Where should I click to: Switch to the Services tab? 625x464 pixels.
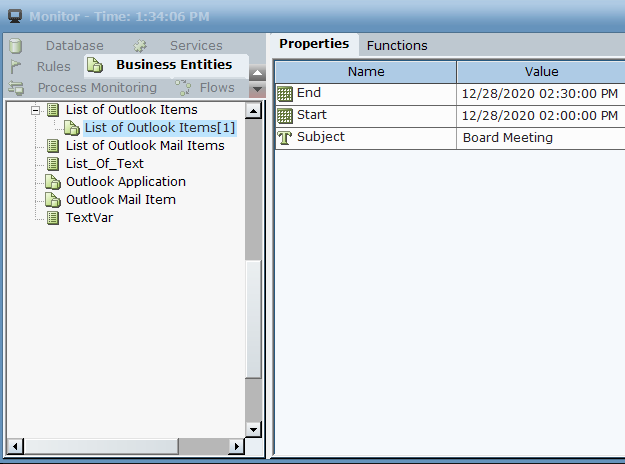pos(195,45)
